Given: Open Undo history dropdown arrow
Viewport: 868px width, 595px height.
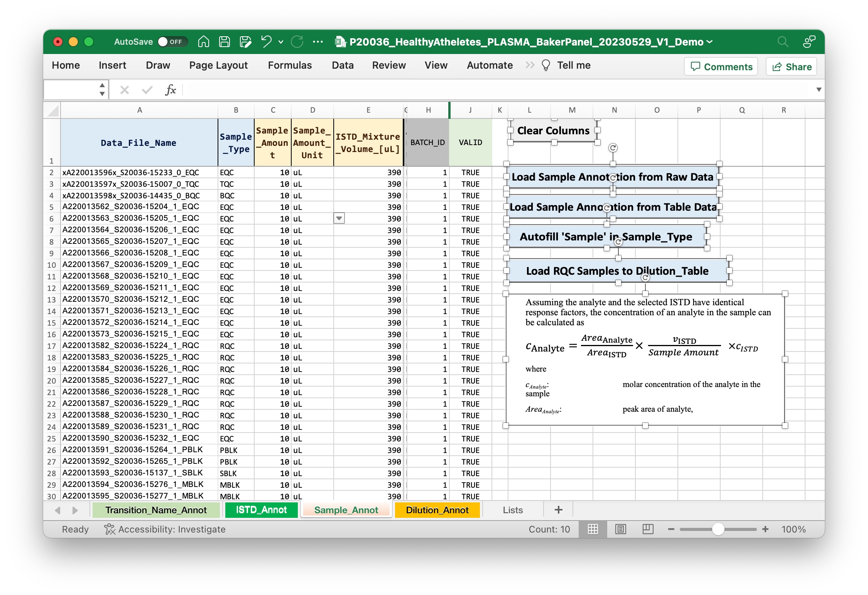Looking at the screenshot, I should coord(281,42).
